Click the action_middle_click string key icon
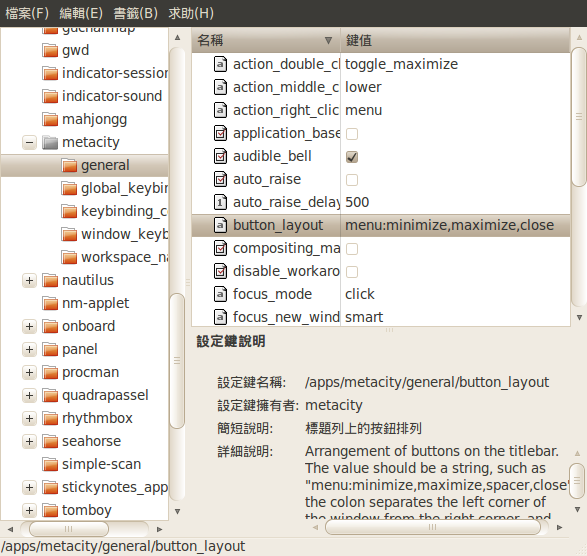 point(220,87)
